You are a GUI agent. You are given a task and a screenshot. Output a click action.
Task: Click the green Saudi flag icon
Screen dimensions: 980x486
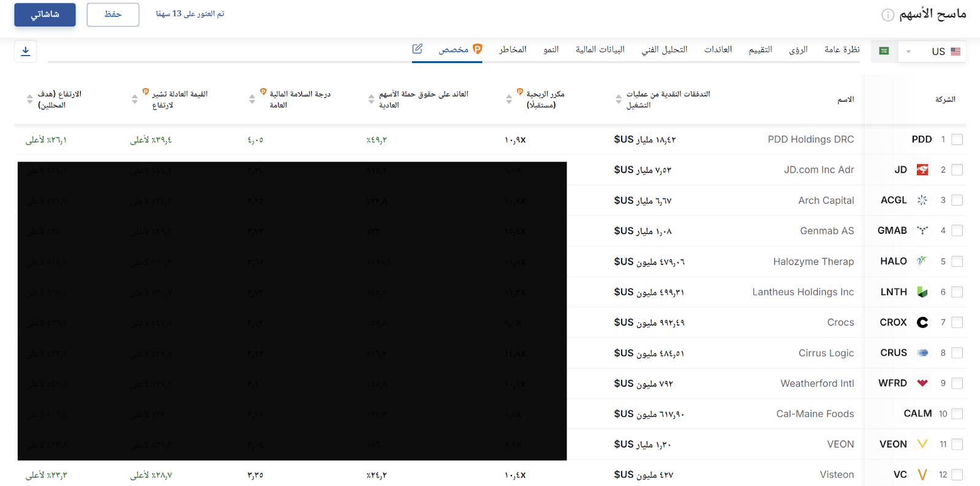[x=884, y=51]
